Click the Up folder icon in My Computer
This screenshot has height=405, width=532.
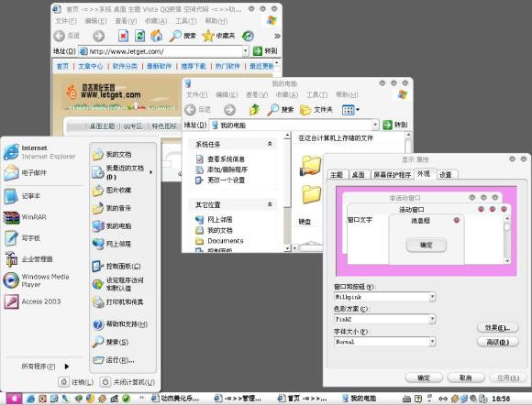click(254, 109)
